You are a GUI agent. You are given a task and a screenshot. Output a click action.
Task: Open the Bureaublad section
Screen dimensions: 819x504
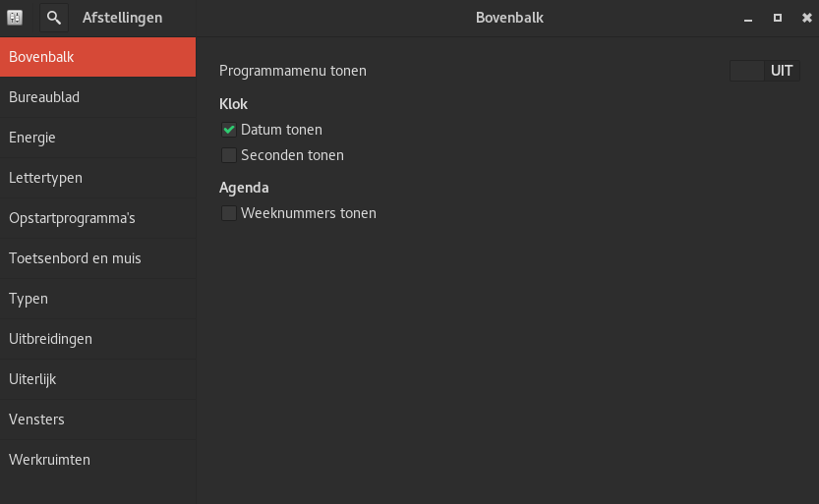(97, 97)
